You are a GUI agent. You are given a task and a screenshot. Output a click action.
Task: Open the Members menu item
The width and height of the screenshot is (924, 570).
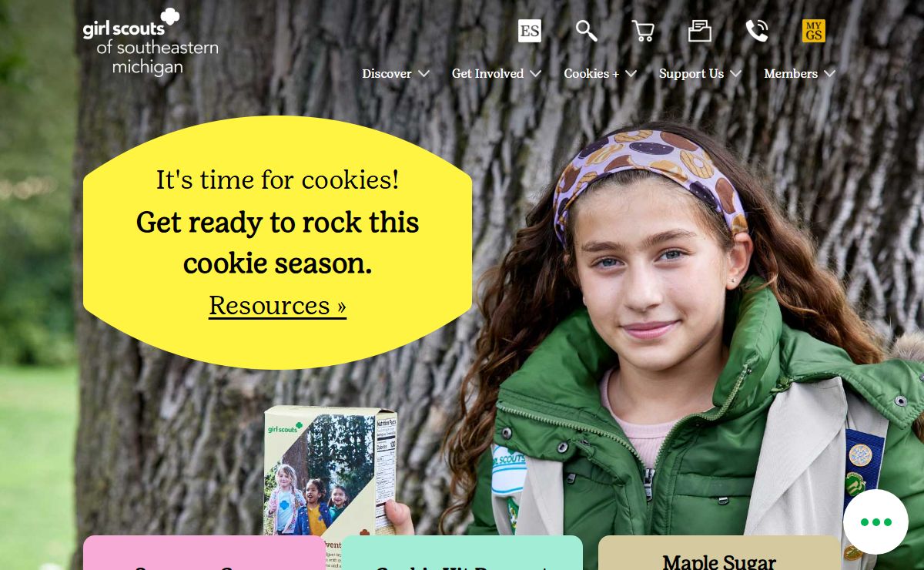point(791,74)
